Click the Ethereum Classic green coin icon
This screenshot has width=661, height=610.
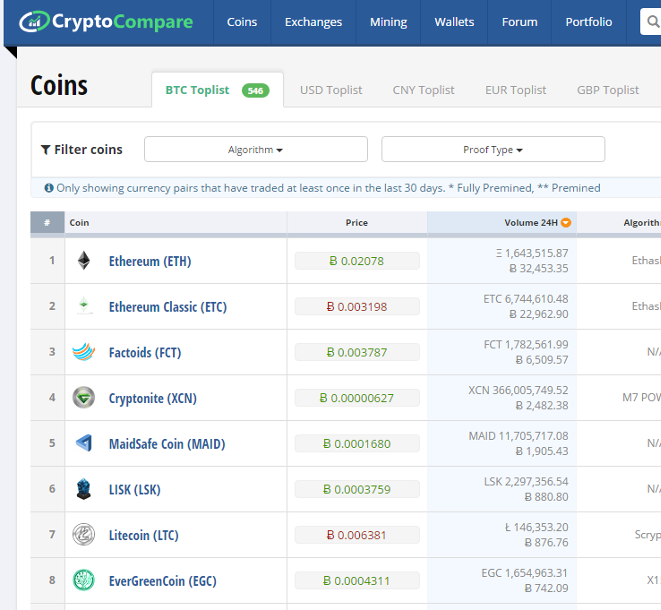84,306
